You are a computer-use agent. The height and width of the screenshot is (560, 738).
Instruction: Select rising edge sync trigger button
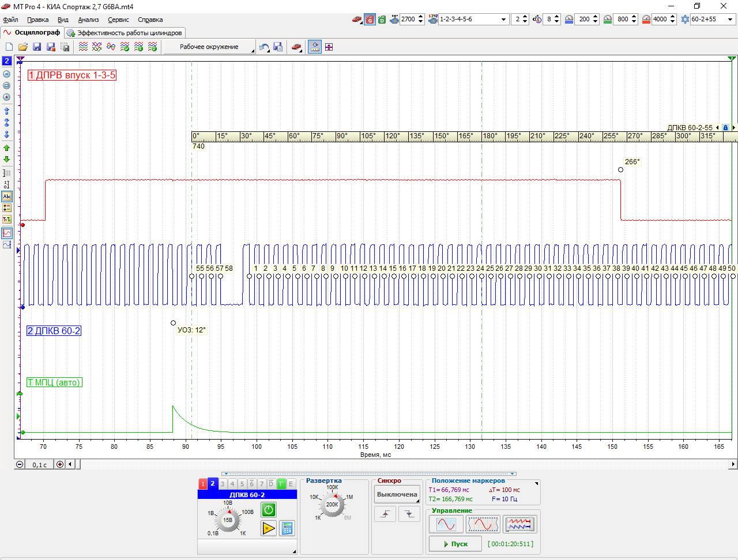tap(385, 514)
